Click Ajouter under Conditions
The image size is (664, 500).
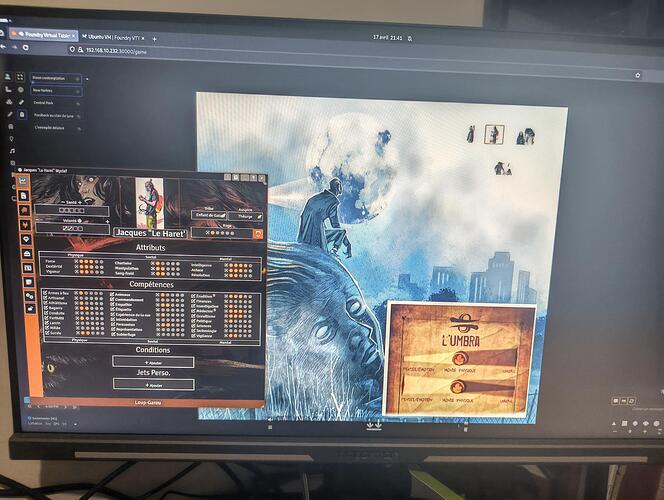[x=153, y=362]
